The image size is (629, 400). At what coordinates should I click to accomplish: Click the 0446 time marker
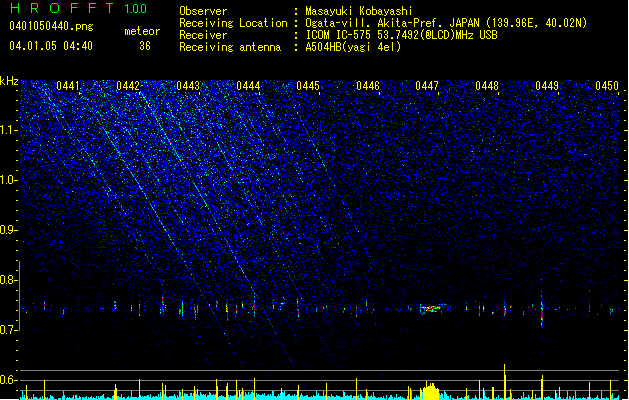click(x=368, y=86)
